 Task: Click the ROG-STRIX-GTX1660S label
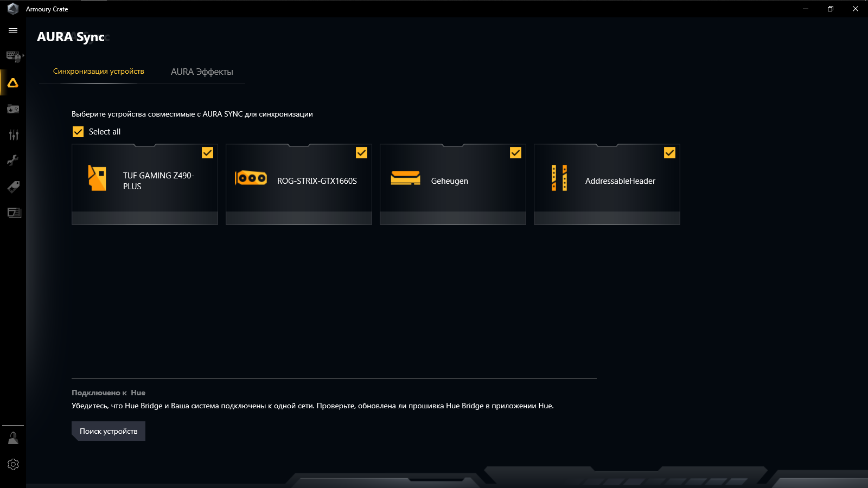tap(317, 181)
